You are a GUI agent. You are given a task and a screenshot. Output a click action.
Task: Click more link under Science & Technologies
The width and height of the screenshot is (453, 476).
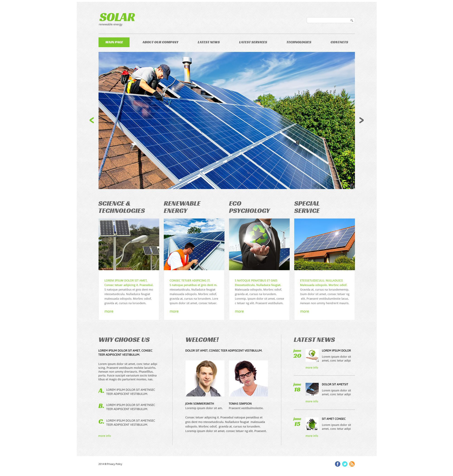point(109,311)
